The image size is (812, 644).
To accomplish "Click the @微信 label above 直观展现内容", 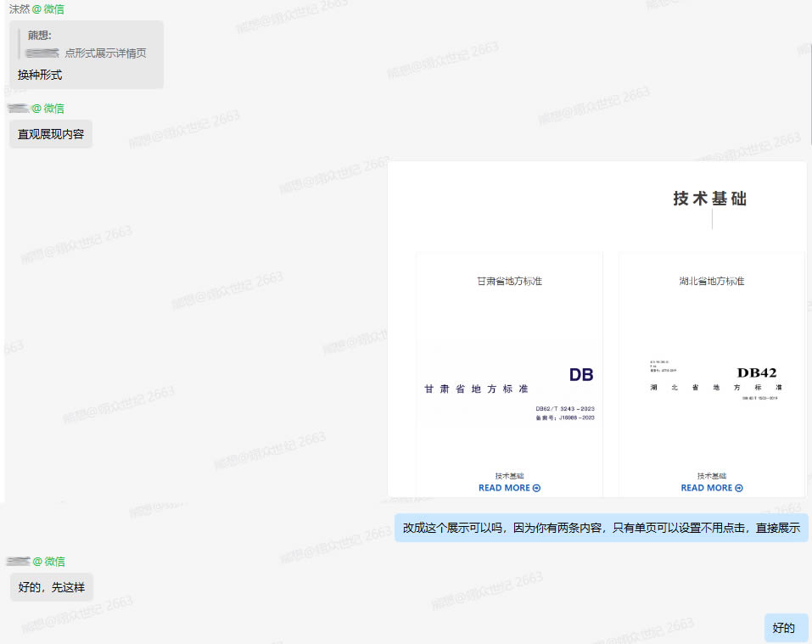I will [48, 108].
